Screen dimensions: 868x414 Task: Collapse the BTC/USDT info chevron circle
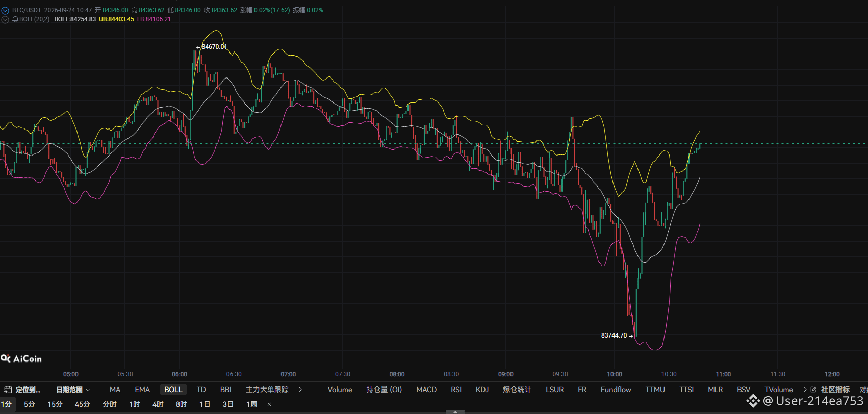point(5,10)
